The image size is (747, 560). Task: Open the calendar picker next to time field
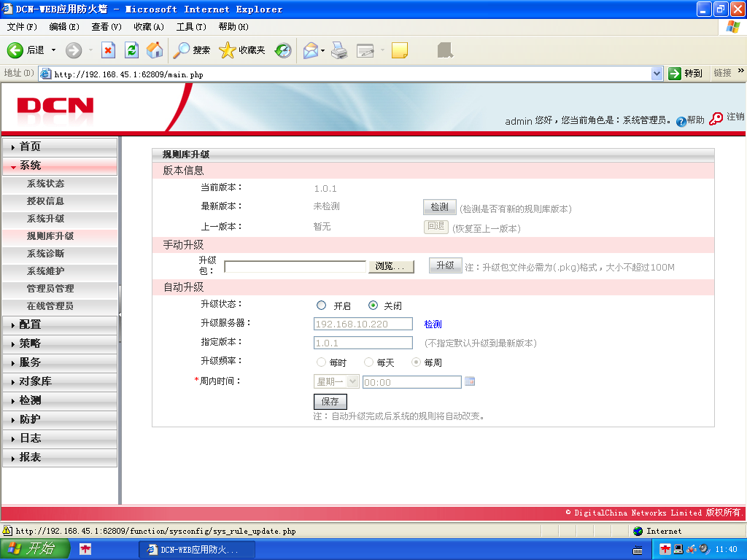coord(470,381)
